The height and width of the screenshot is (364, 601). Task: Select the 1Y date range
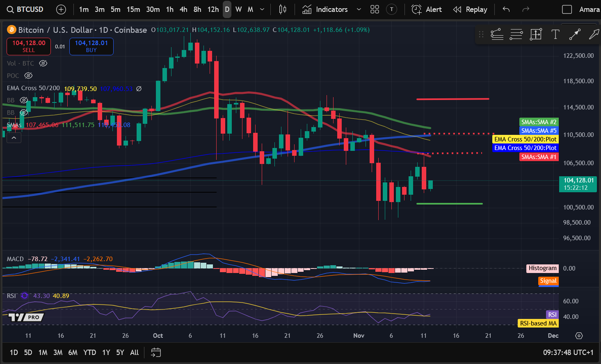pos(106,353)
